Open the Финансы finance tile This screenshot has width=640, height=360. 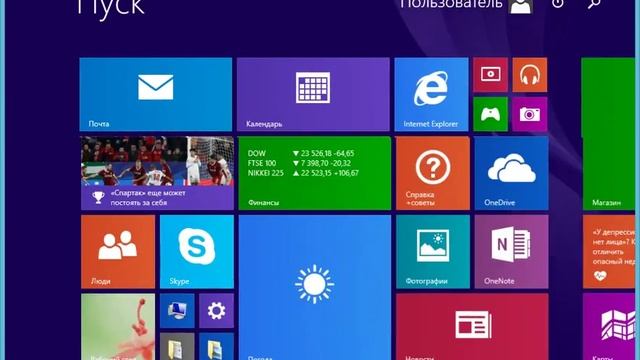[314, 173]
